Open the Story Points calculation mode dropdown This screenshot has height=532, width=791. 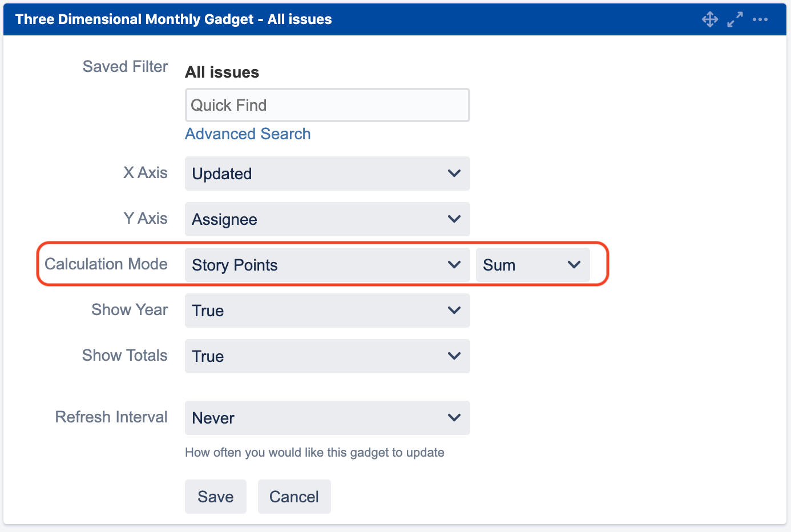point(327,265)
